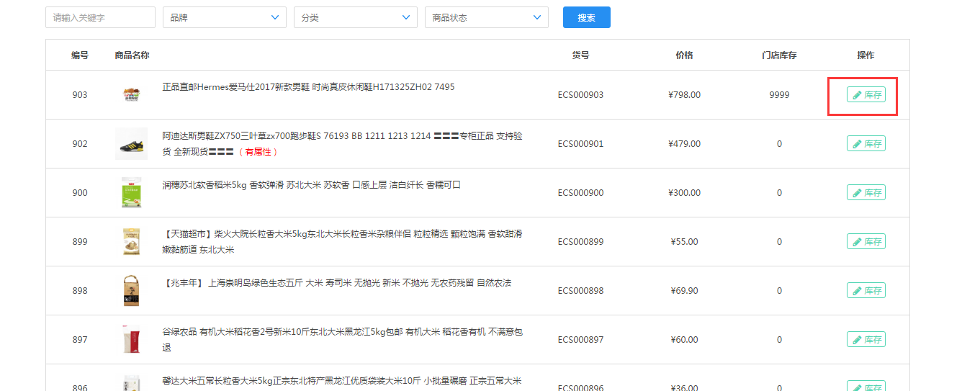Click 库存 button for item 903

coord(866,95)
